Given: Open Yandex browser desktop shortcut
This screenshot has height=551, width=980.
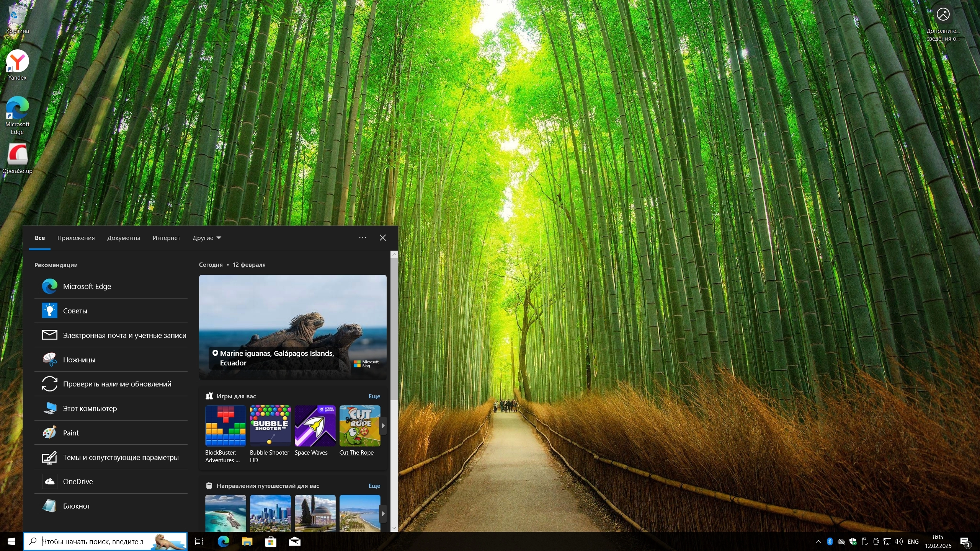Looking at the screenshot, I should click(x=17, y=62).
